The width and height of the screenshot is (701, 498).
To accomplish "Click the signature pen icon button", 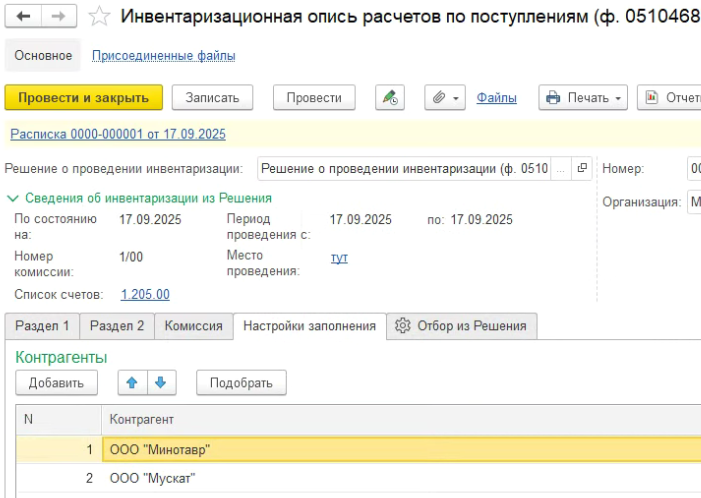I will coord(389,97).
